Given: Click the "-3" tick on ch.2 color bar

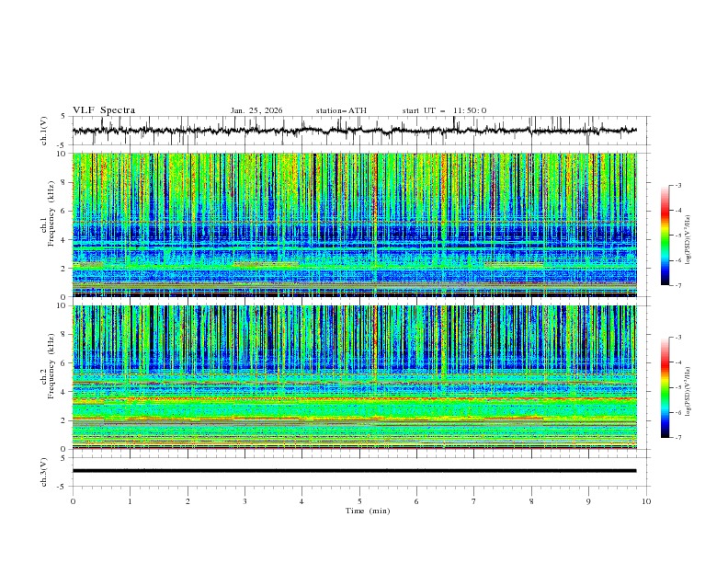Looking at the screenshot, I should (x=677, y=338).
